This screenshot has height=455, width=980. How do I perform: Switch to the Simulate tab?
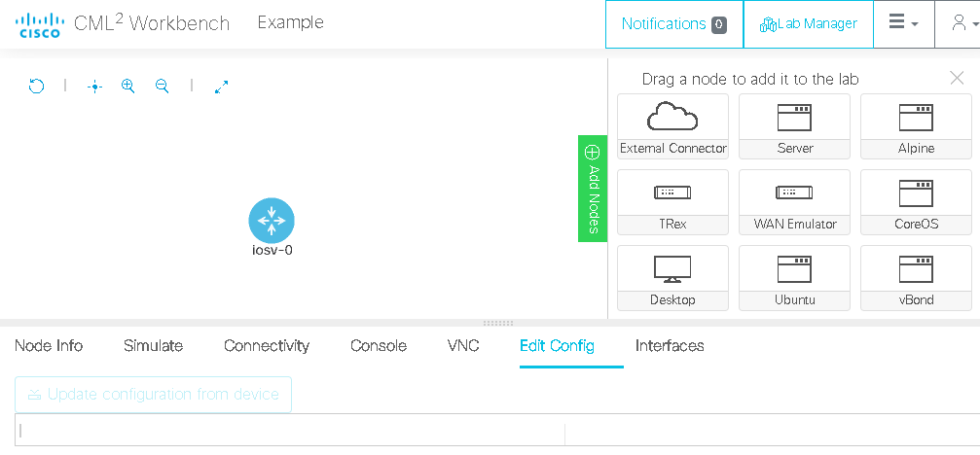[x=153, y=346]
